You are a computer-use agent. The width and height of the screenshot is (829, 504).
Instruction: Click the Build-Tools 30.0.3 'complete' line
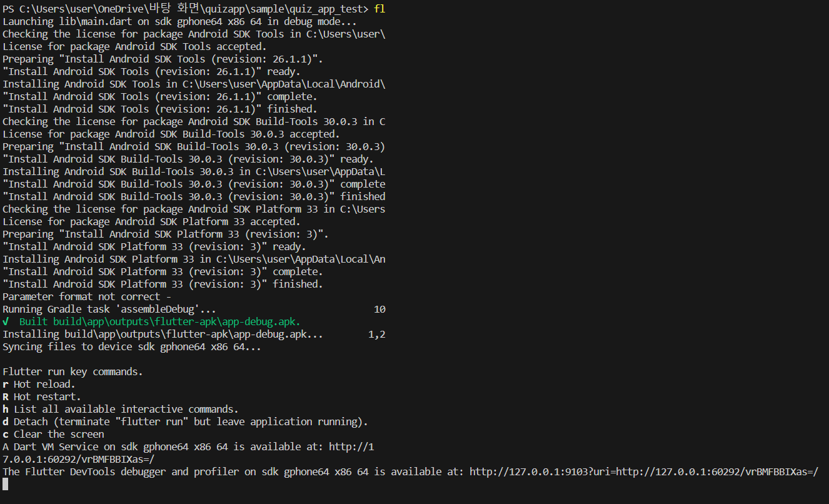click(x=194, y=184)
